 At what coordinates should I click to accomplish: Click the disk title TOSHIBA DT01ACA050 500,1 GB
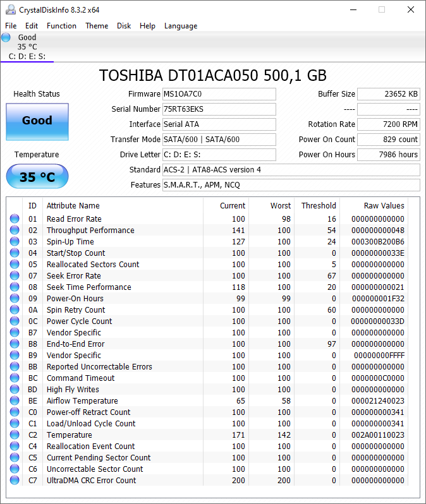coord(212,76)
